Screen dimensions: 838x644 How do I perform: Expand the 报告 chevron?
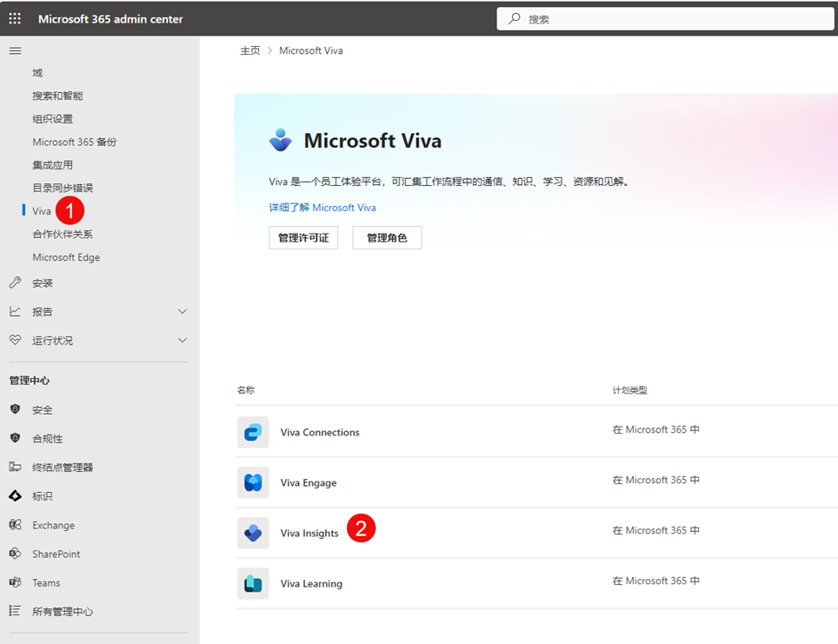183,312
